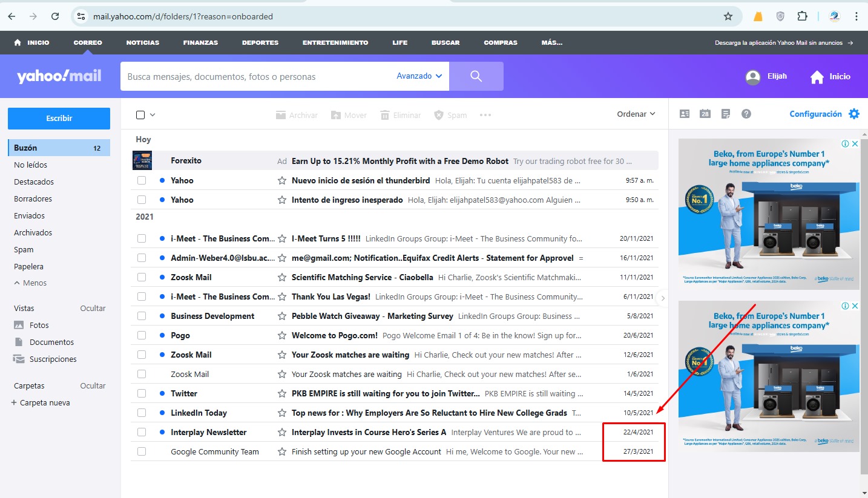Open the Forexito sponsored ad email

(395, 161)
